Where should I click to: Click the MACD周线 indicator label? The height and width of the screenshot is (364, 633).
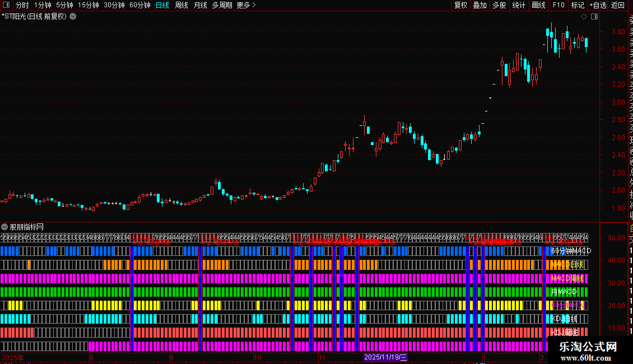[567, 278]
